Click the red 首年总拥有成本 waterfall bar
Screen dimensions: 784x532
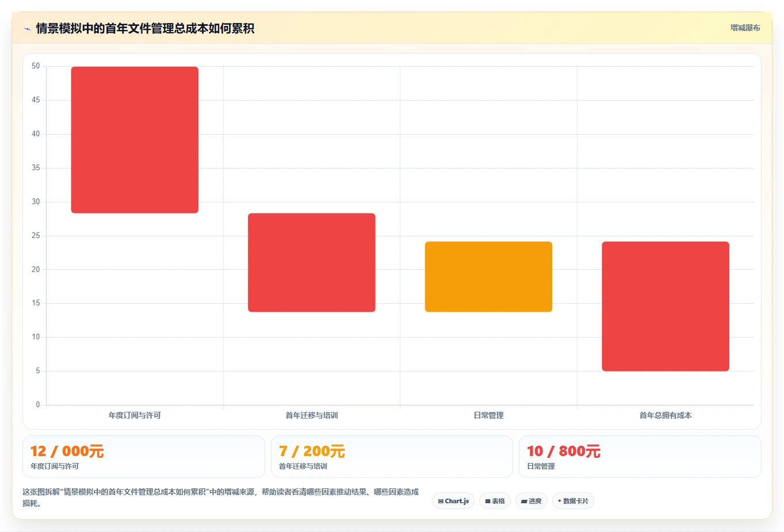[666, 307]
